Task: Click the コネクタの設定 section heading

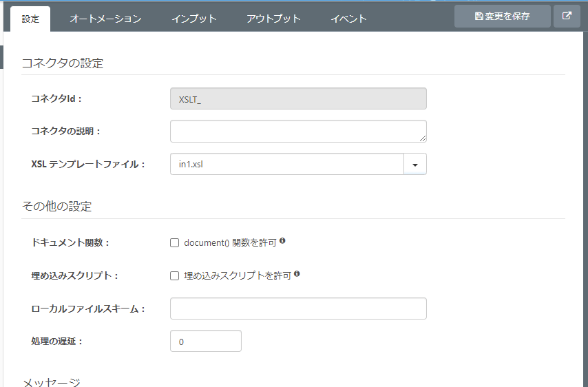Action: click(63, 63)
